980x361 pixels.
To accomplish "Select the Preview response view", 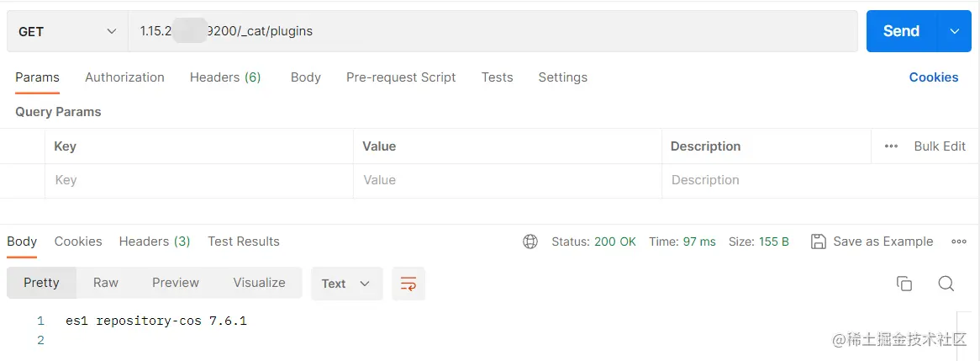I will click(176, 283).
